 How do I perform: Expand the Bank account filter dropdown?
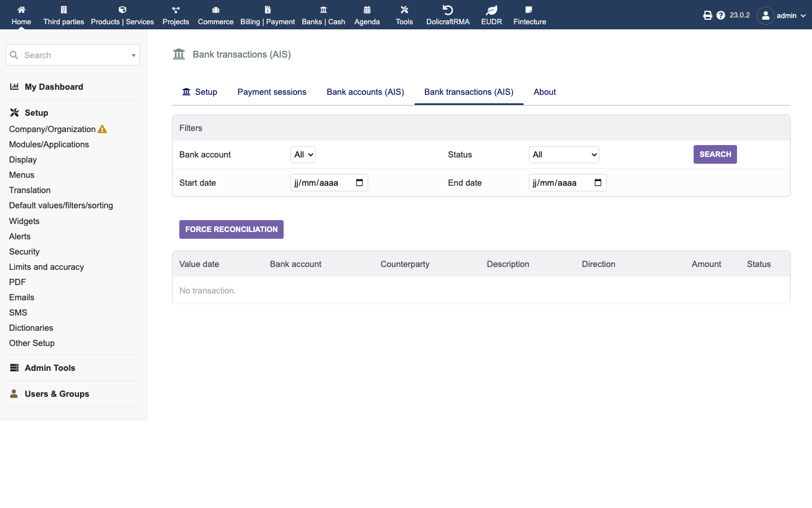[303, 155]
